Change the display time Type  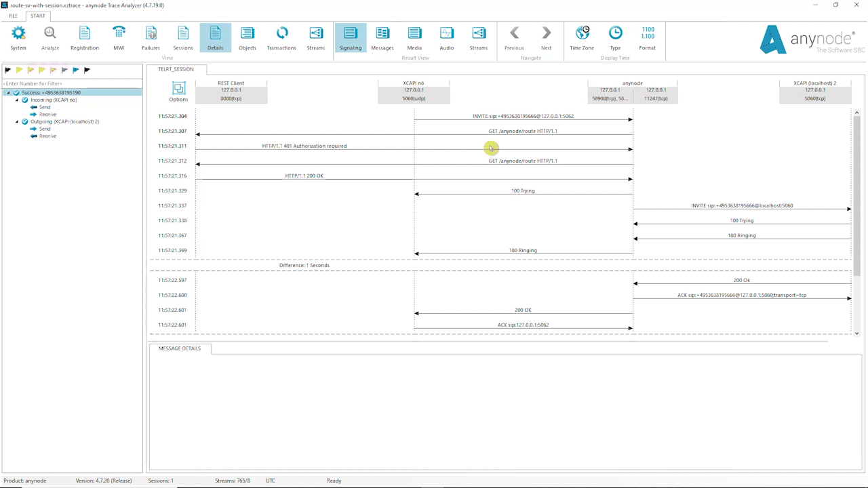pos(615,38)
